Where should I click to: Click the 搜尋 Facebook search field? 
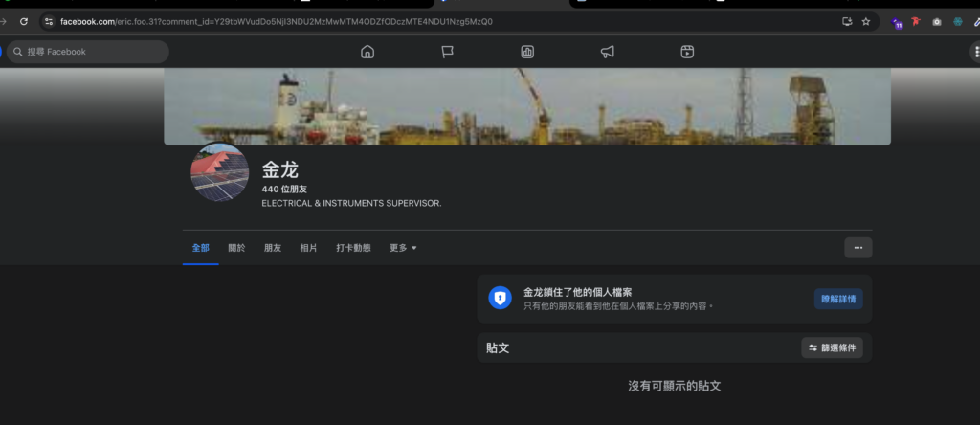[88, 52]
